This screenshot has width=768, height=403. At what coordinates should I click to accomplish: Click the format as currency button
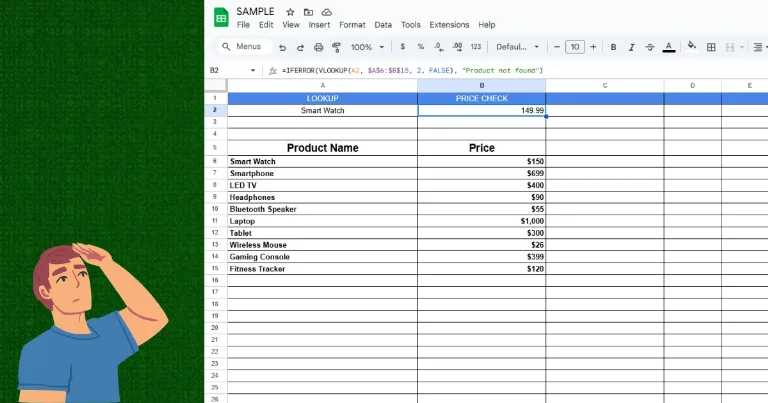(x=402, y=47)
